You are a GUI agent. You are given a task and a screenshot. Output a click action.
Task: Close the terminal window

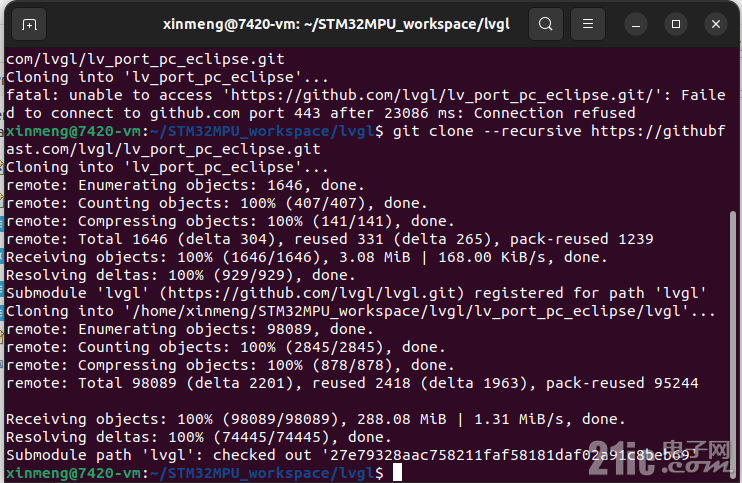click(x=716, y=24)
